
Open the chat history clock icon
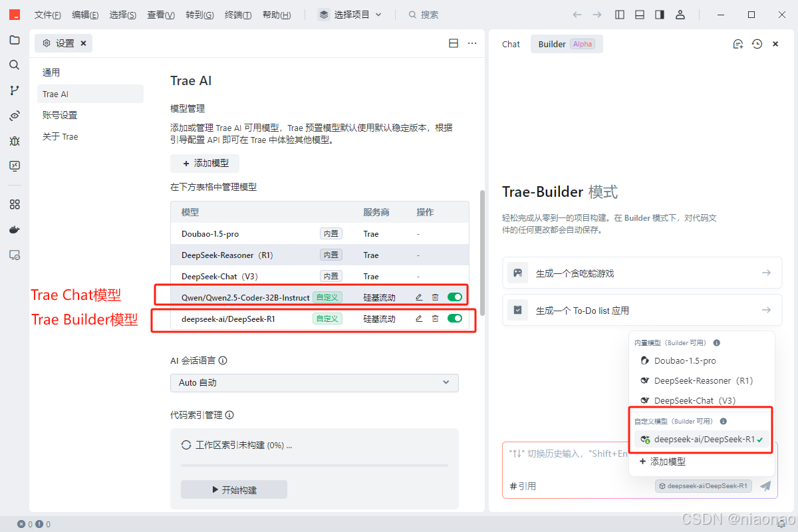point(757,44)
